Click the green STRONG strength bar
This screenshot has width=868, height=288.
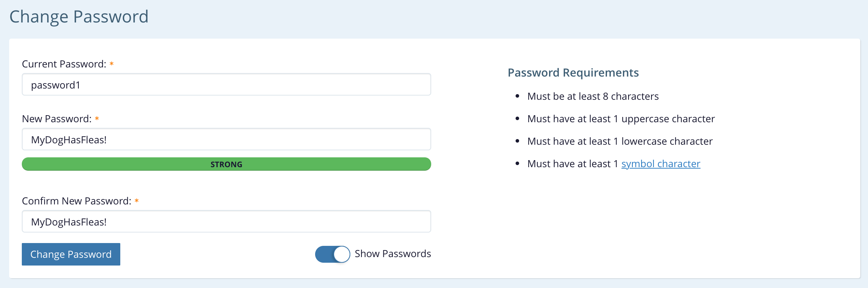coord(226,164)
